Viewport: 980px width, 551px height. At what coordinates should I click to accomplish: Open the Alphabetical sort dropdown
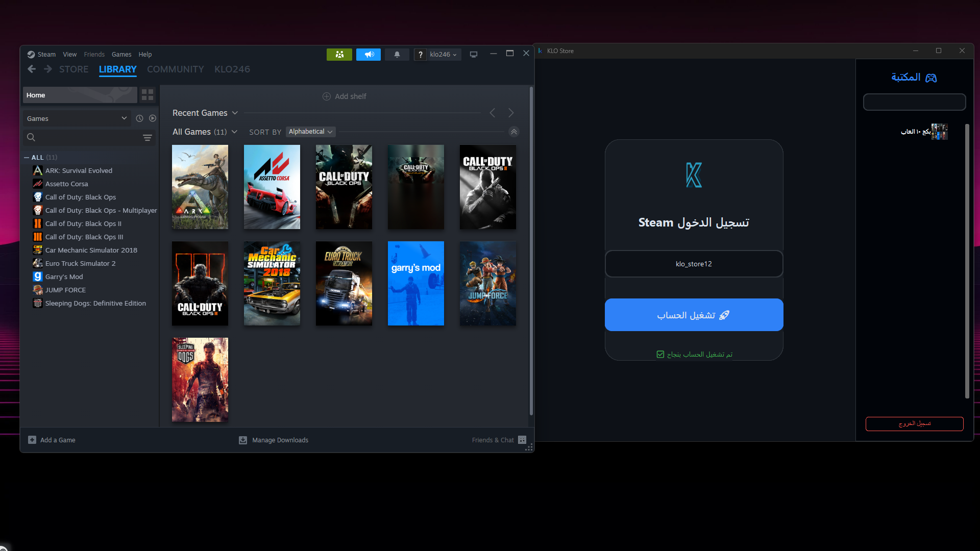tap(310, 132)
